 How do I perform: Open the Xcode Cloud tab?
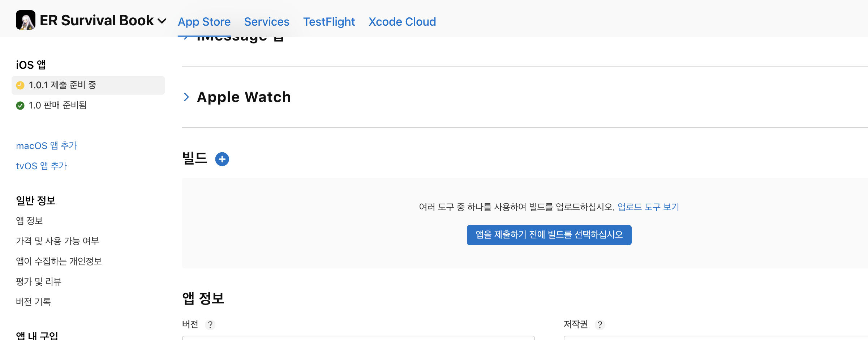pos(402,22)
